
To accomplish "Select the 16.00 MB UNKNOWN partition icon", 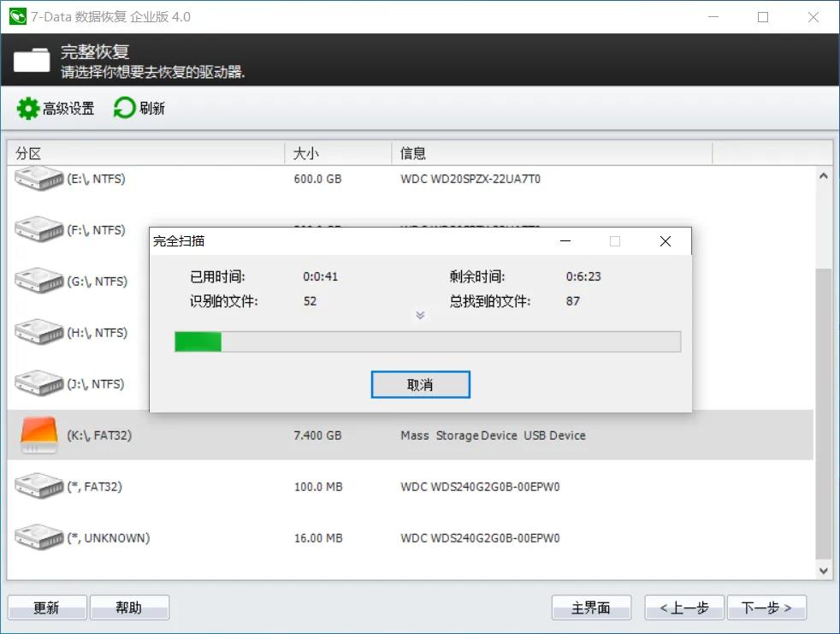I will point(39,538).
